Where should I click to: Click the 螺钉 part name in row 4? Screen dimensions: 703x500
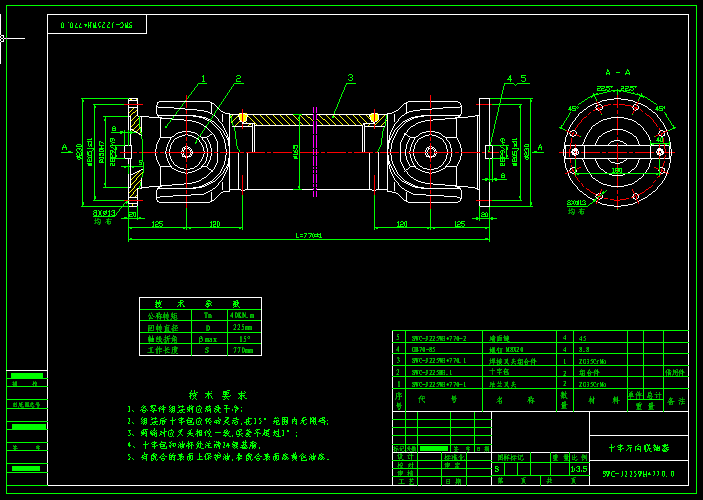point(506,350)
